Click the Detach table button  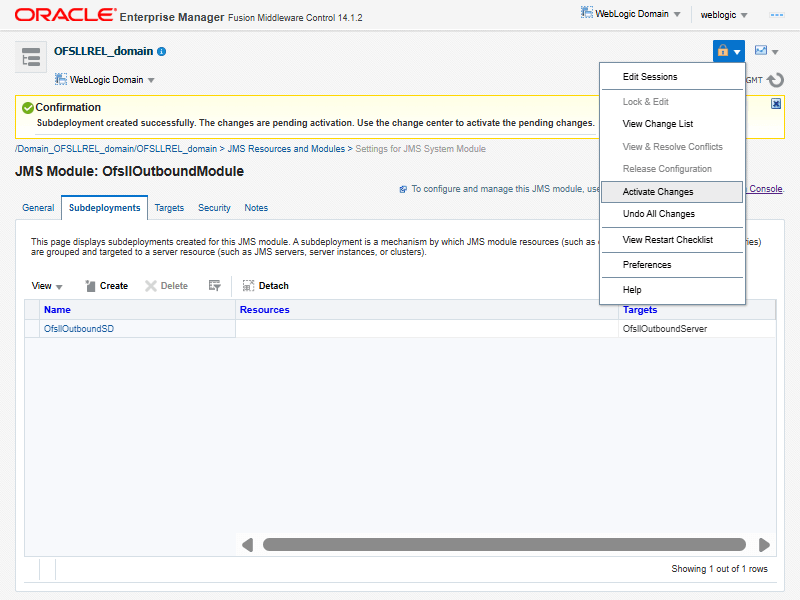265,286
